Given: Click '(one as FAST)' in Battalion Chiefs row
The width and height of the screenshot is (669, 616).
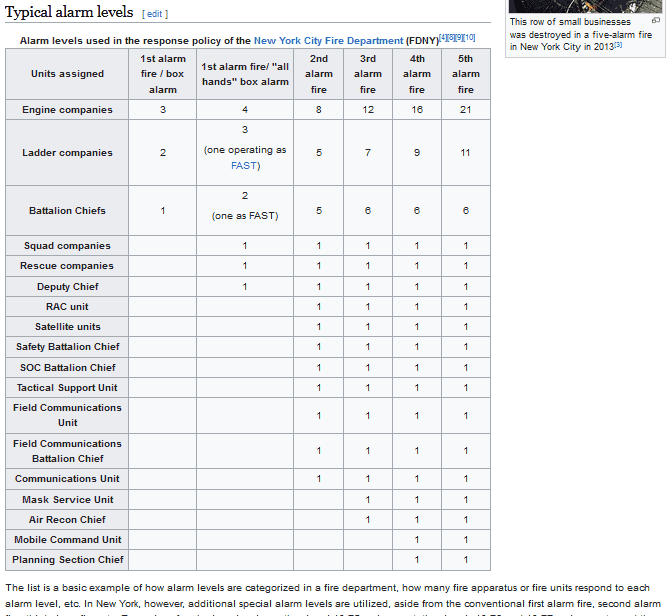Looking at the screenshot, I should pos(245,216).
